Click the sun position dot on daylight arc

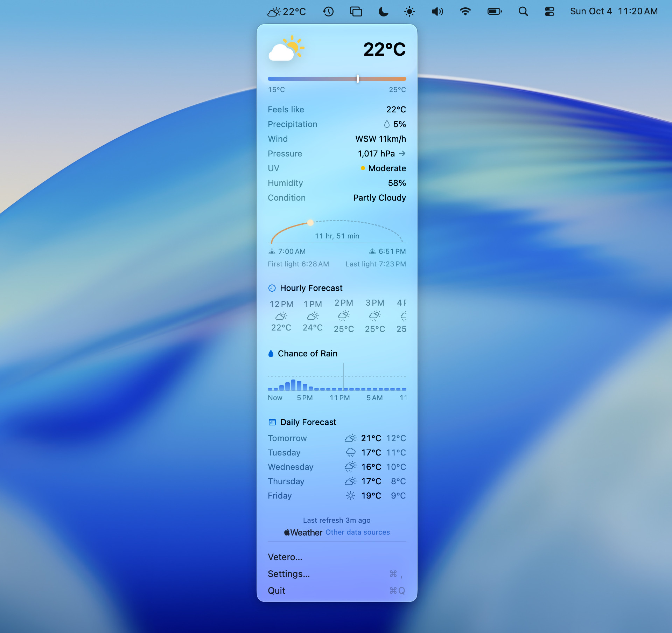310,223
